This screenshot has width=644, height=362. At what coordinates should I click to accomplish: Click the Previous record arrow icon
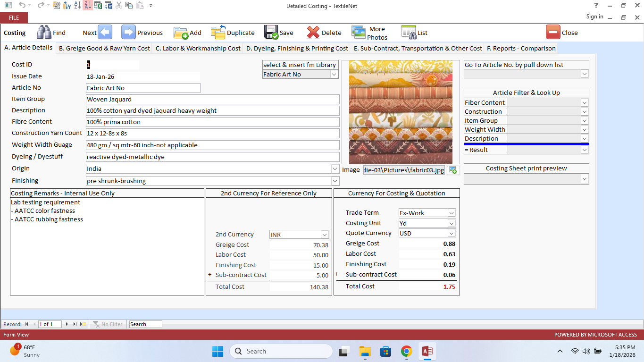point(128,32)
